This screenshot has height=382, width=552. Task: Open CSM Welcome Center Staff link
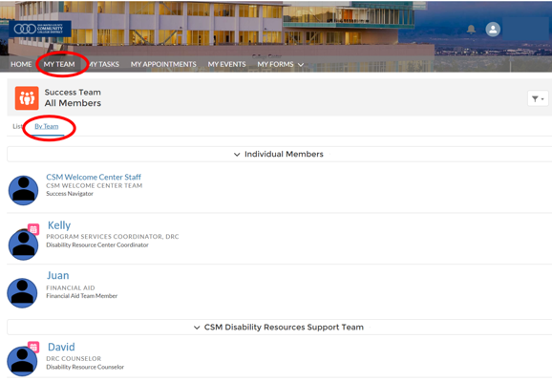(x=94, y=177)
